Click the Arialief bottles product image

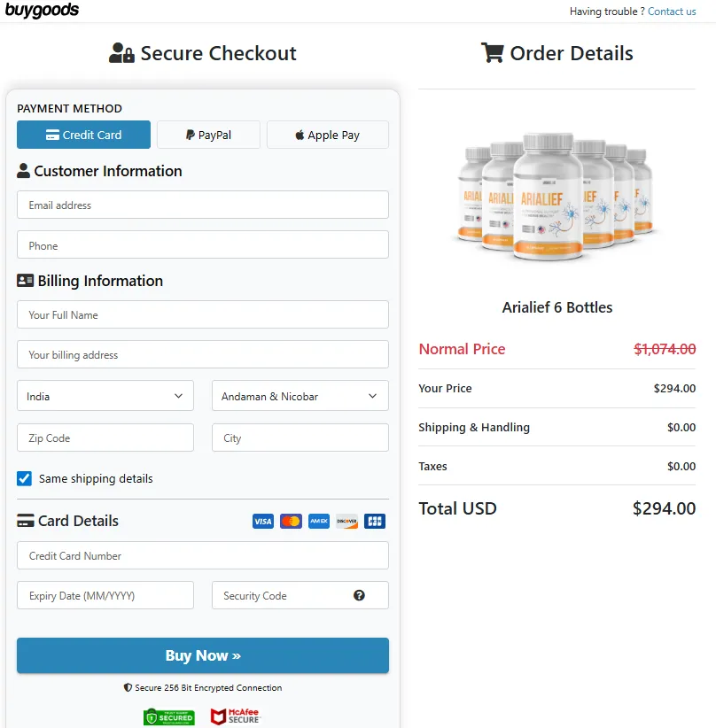[557, 197]
